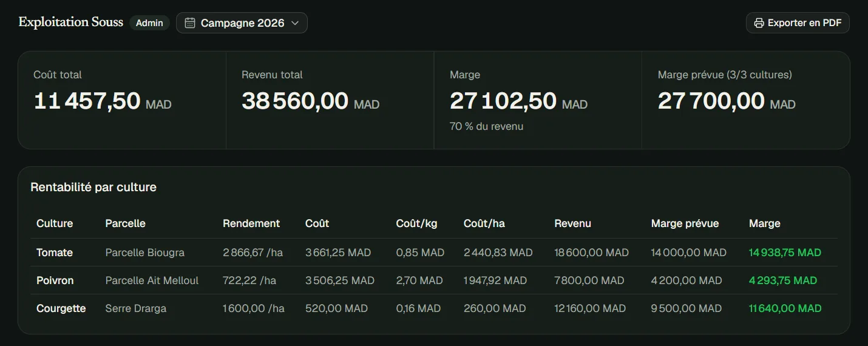Select the Tomate row
Screen dimensions: 868x346
[433, 253]
